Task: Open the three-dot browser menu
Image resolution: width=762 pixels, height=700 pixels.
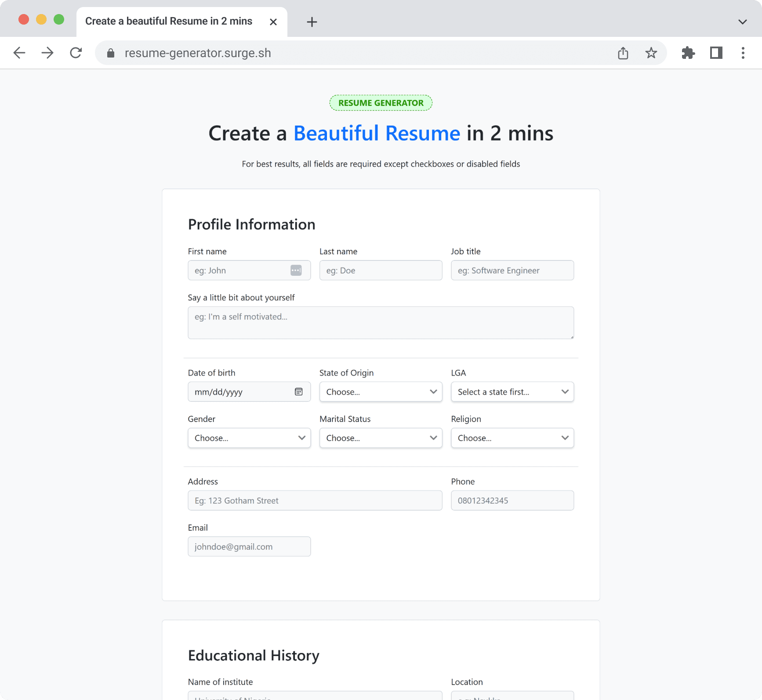Action: [x=743, y=53]
